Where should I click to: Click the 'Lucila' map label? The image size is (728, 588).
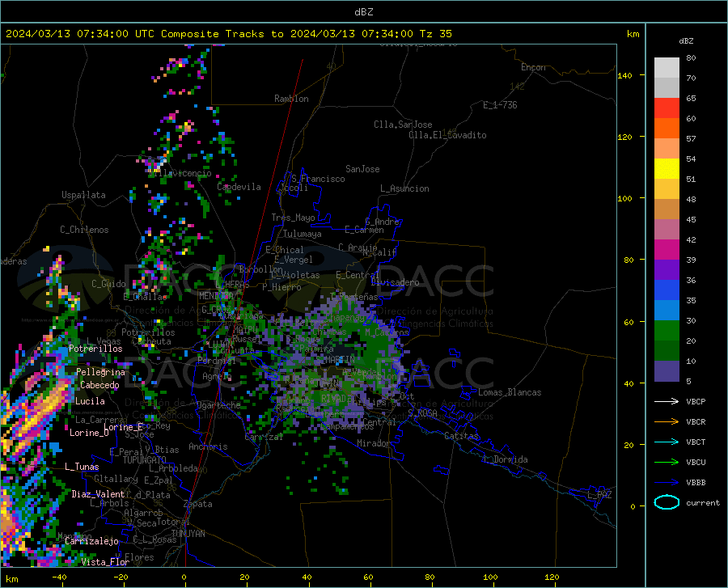[x=90, y=401]
